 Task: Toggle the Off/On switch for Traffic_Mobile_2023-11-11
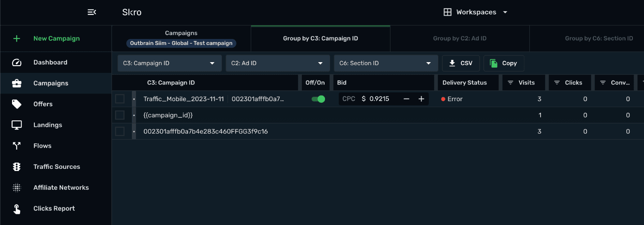tap(318, 99)
